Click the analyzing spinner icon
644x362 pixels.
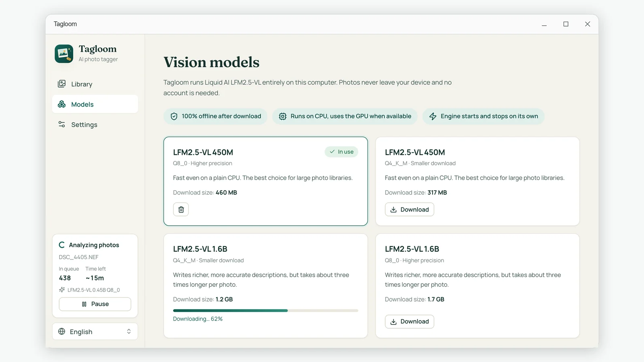(x=62, y=245)
